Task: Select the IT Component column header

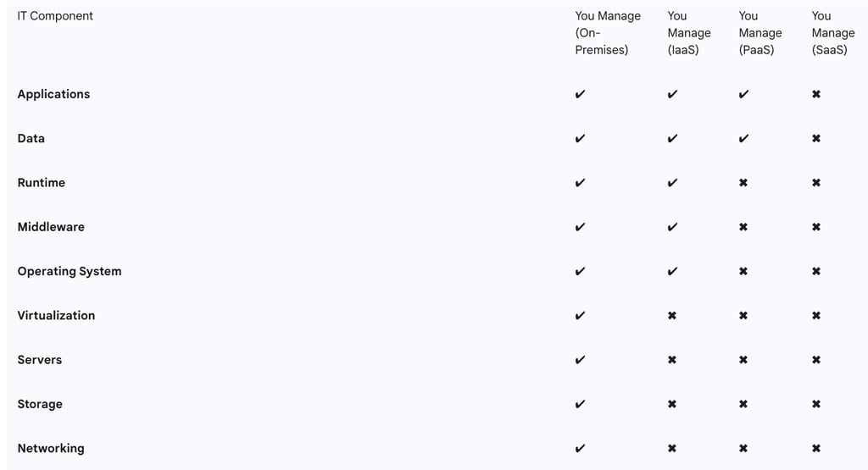Action: [55, 16]
